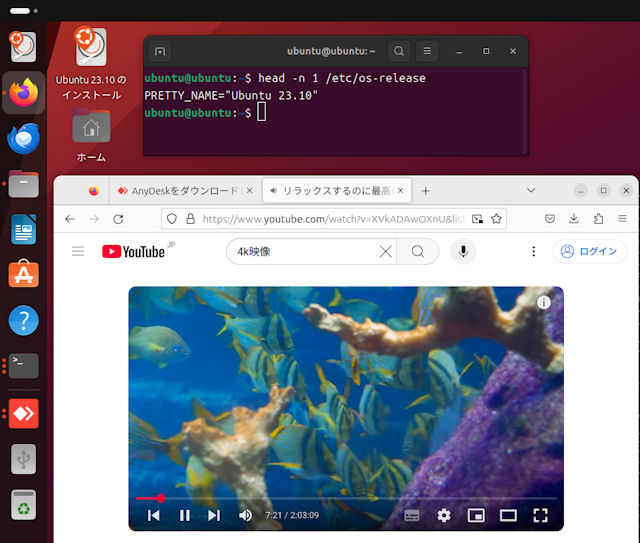Open the Firefox extensions menu
This screenshot has height=543, width=640.
pyautogui.click(x=598, y=219)
